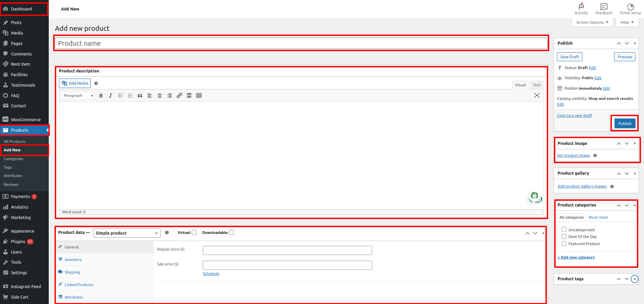
Task: Switch to the Text editor tab
Action: [x=537, y=85]
